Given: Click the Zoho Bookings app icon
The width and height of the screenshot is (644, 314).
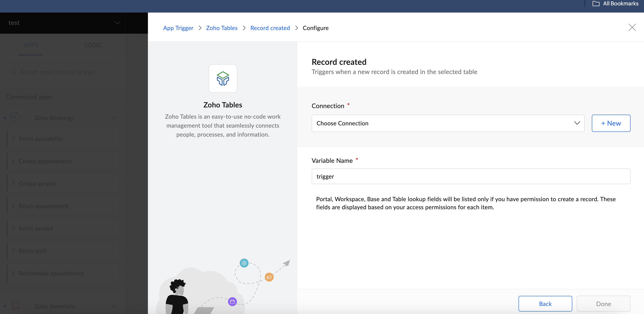Looking at the screenshot, I should [15, 117].
